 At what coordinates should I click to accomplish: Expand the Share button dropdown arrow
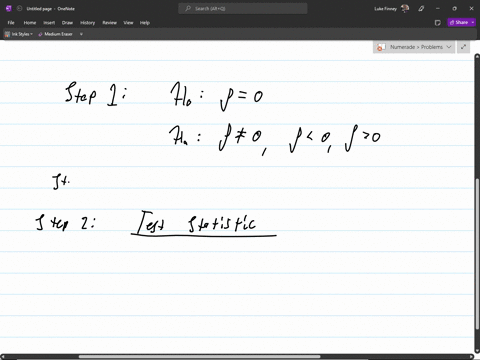[x=473, y=22]
